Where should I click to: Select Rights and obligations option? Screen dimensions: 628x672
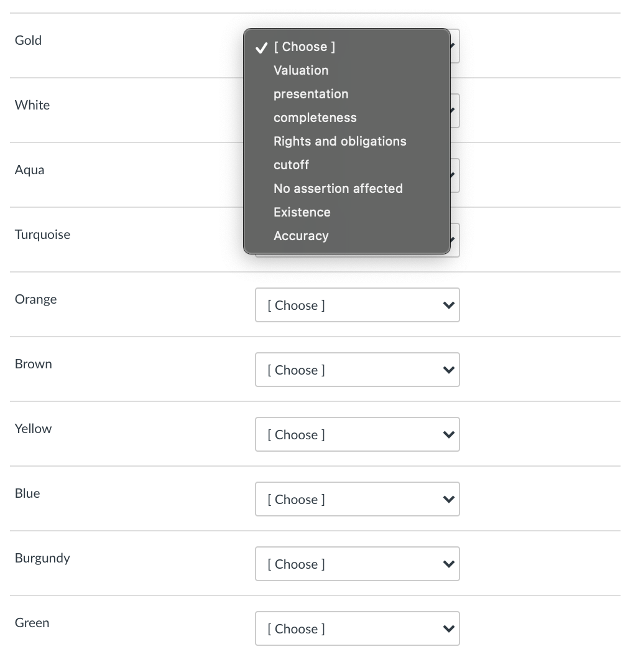point(339,141)
